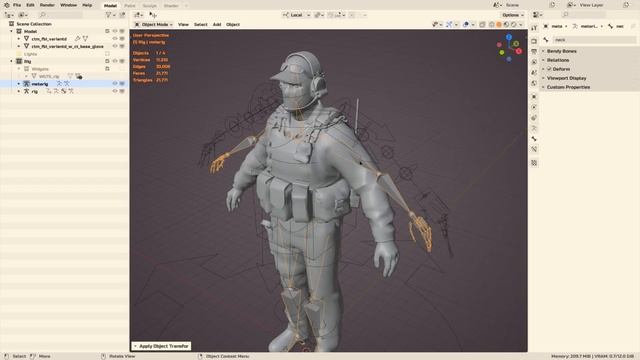Image resolution: width=640 pixels, height=360 pixels.
Task: Switch to rendered shading mode
Action: pyautogui.click(x=513, y=24)
